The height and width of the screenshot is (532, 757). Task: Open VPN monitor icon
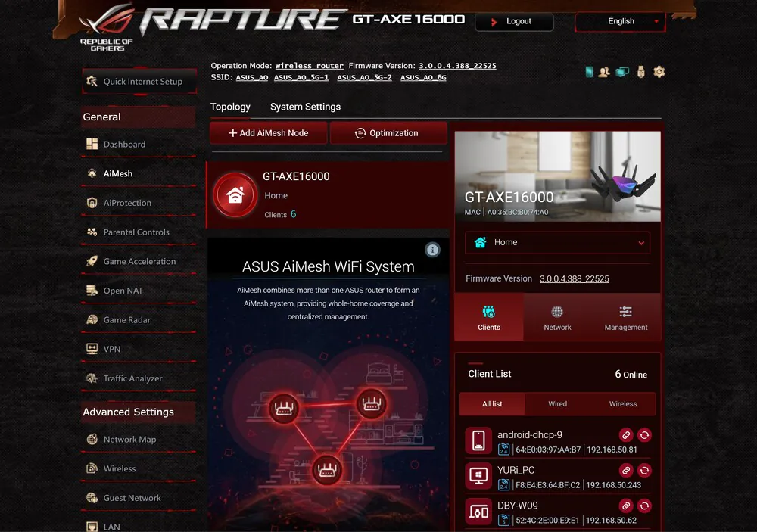click(92, 349)
